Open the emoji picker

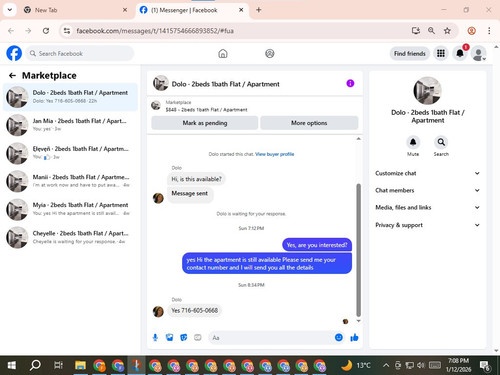[339, 337]
